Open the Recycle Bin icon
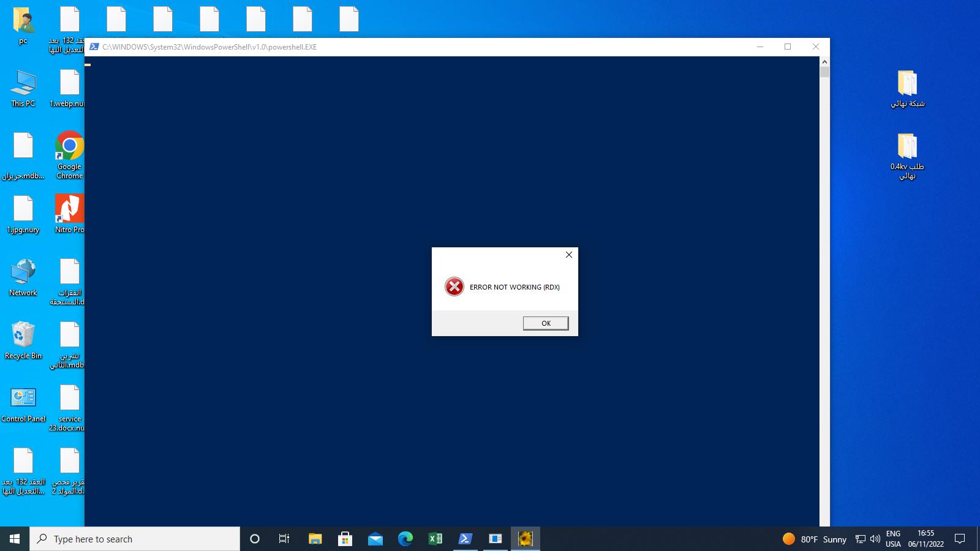 (23, 335)
